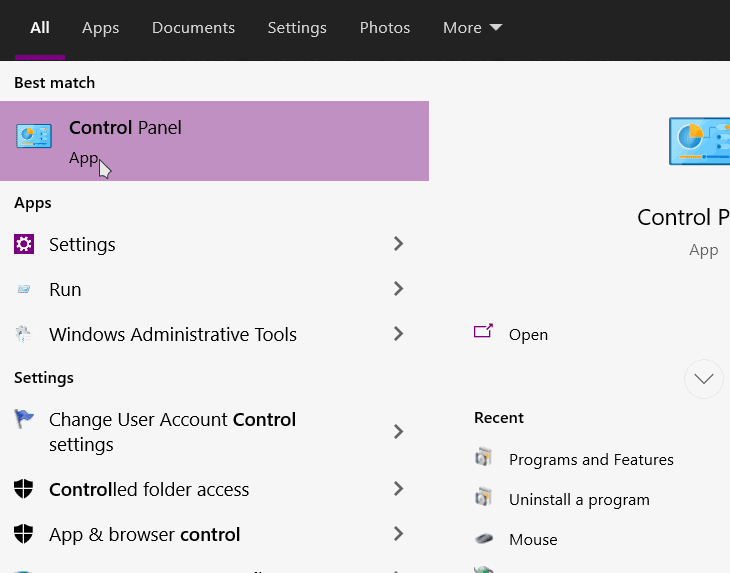Click the shield icon beside App & browser control
The image size is (730, 573).
point(24,534)
